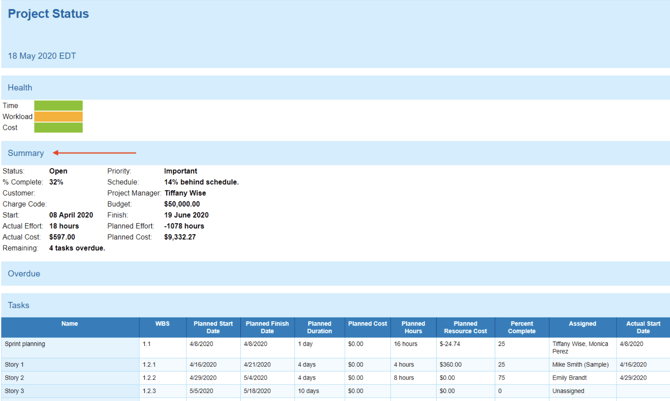Click the Percent Complete column header

coord(522,327)
